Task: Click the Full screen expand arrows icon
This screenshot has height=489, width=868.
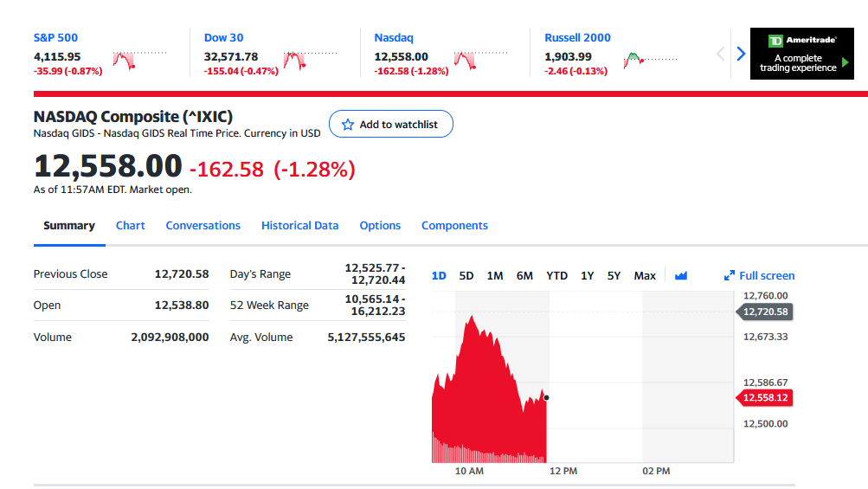Action: (729, 276)
